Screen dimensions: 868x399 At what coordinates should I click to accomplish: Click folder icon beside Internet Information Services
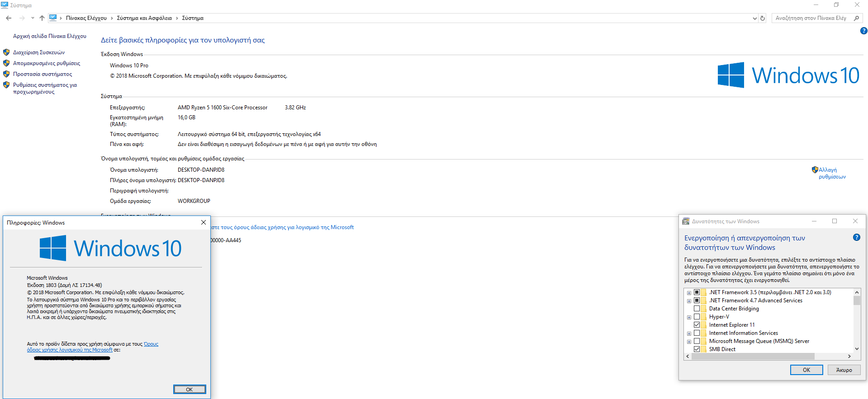(x=703, y=333)
